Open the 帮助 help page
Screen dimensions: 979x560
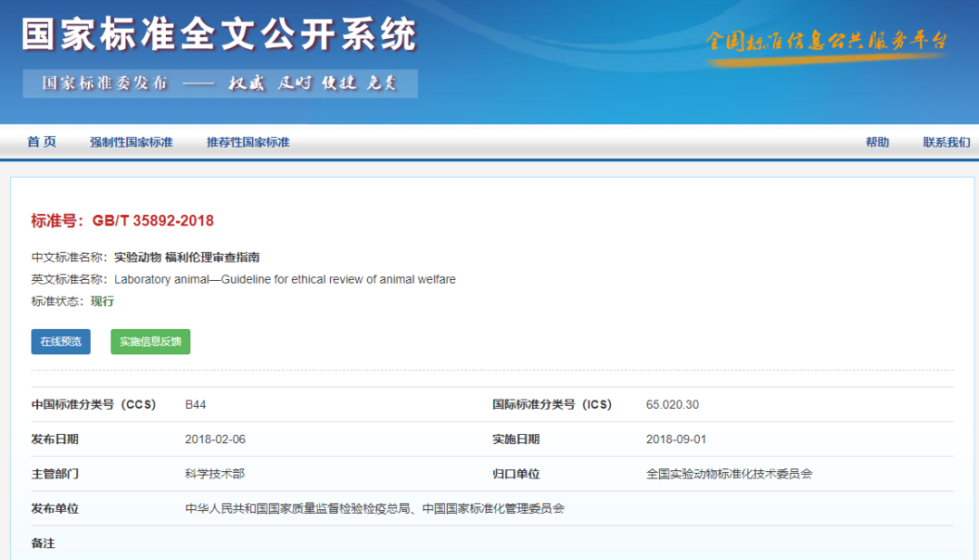[877, 142]
